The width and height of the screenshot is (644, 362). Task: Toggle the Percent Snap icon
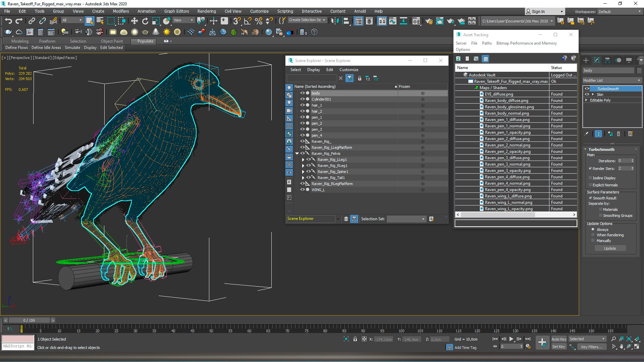[258, 21]
